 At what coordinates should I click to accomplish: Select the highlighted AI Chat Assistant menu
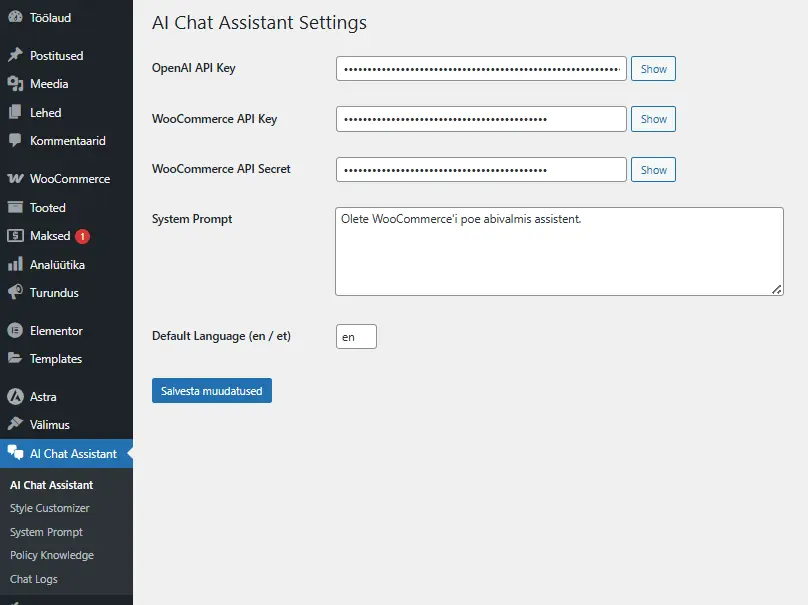66,453
